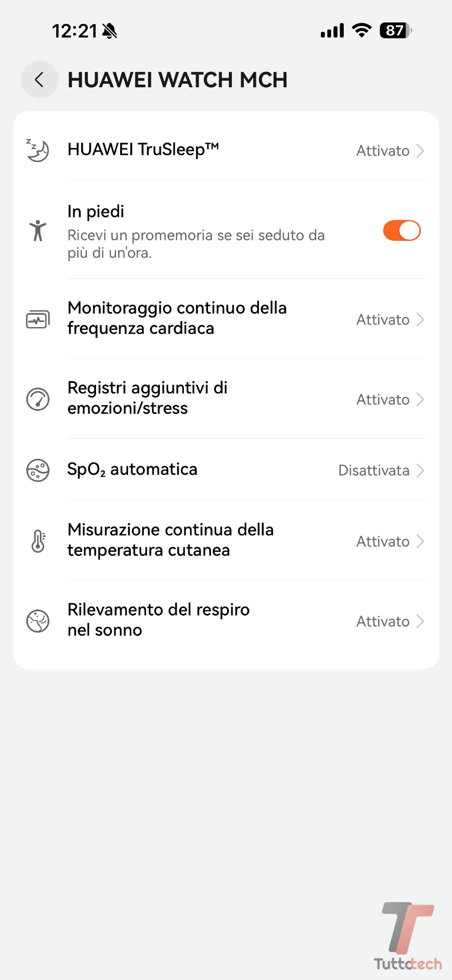This screenshot has height=980, width=452.
Task: Expand SpO₂ automatica chevron
Action: pyautogui.click(x=420, y=470)
